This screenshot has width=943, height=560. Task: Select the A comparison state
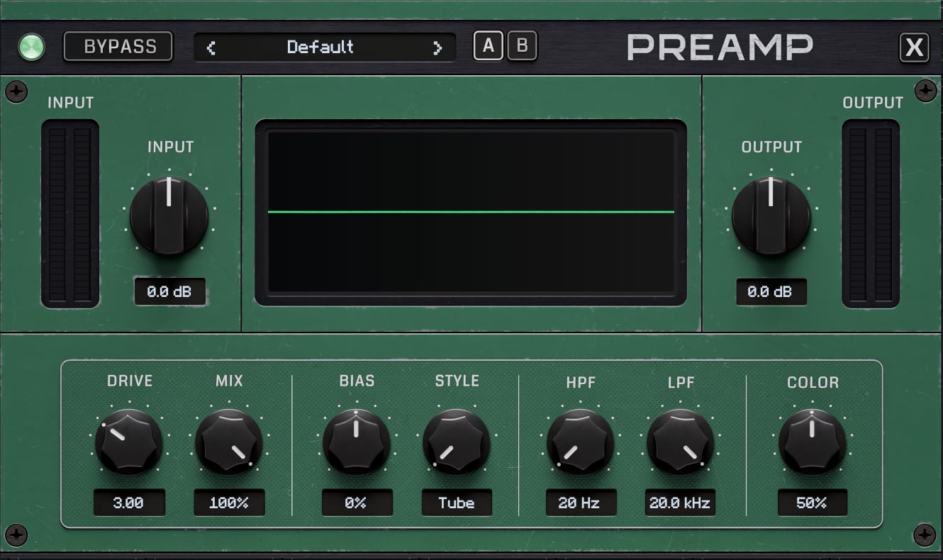pyautogui.click(x=489, y=46)
